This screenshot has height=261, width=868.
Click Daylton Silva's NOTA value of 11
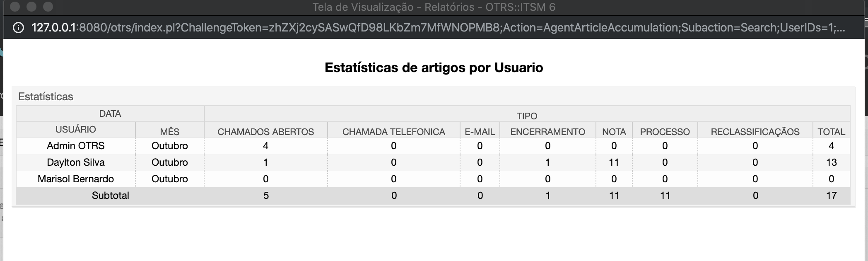tap(614, 162)
